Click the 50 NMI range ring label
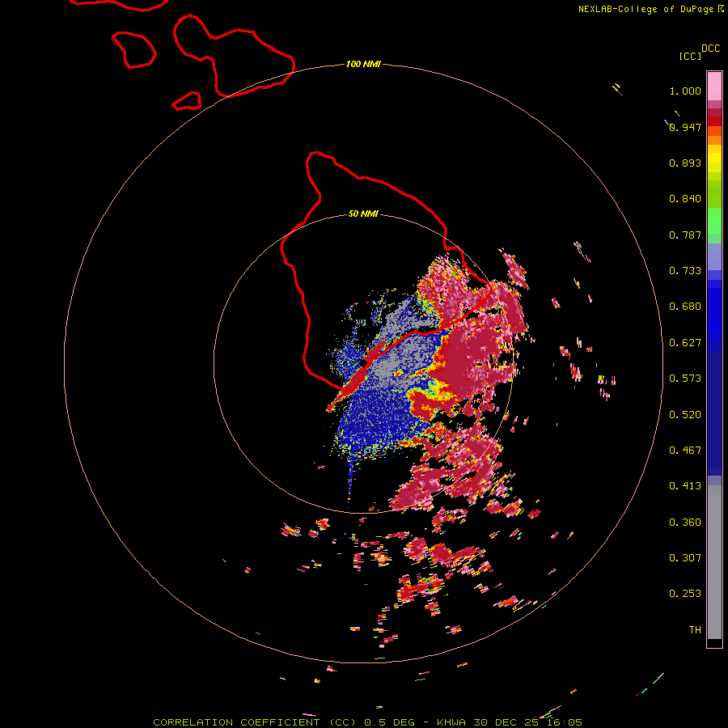728x728 pixels. [363, 214]
